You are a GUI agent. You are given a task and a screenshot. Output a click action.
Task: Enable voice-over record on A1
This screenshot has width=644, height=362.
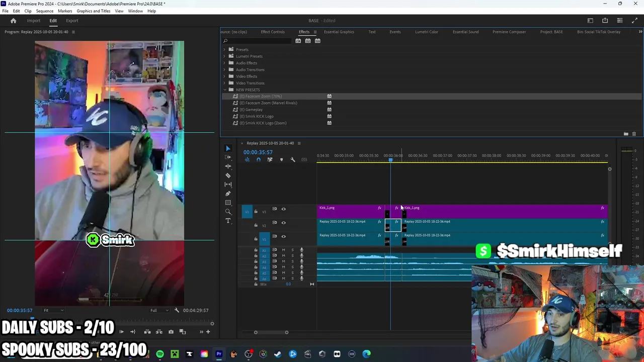point(301,250)
